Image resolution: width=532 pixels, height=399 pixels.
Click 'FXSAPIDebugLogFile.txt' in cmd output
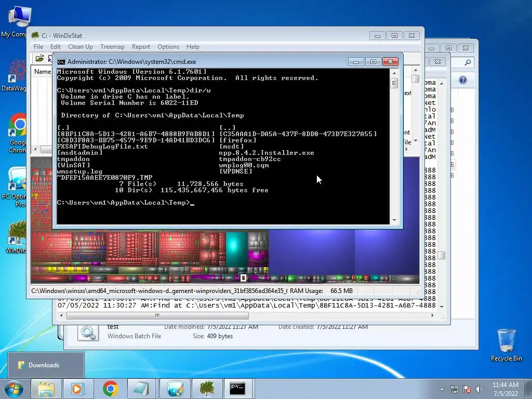(102, 147)
